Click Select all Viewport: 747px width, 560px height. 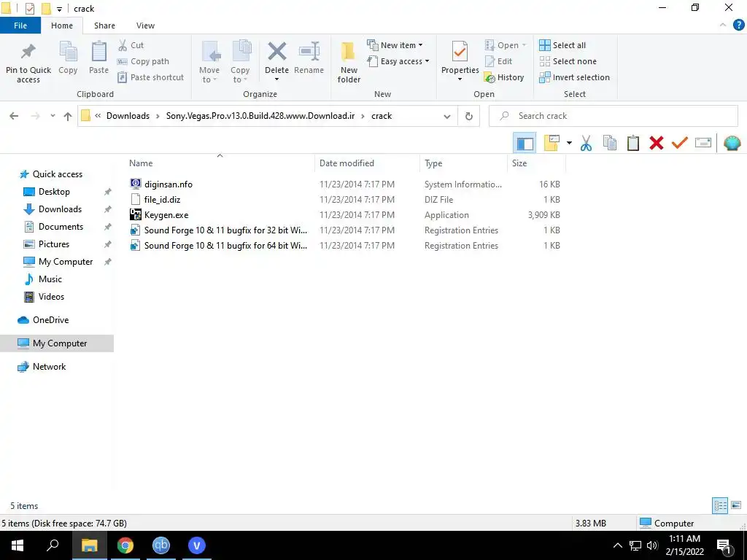(x=562, y=45)
